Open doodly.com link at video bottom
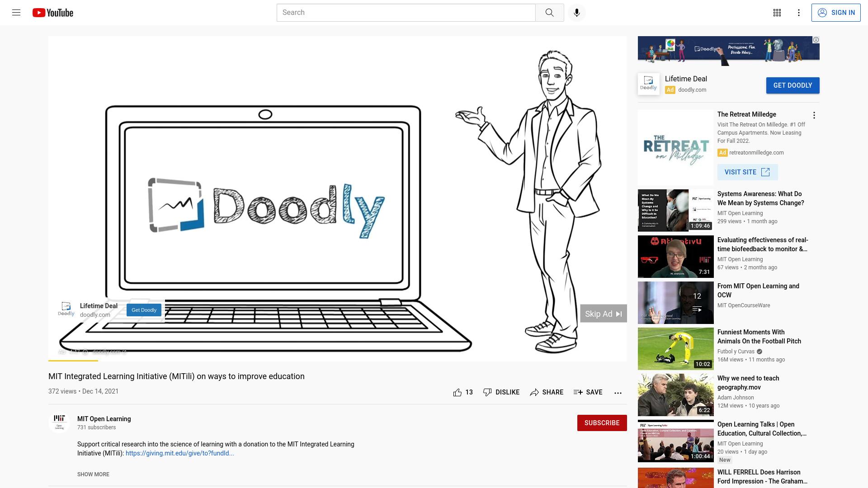 (109, 352)
